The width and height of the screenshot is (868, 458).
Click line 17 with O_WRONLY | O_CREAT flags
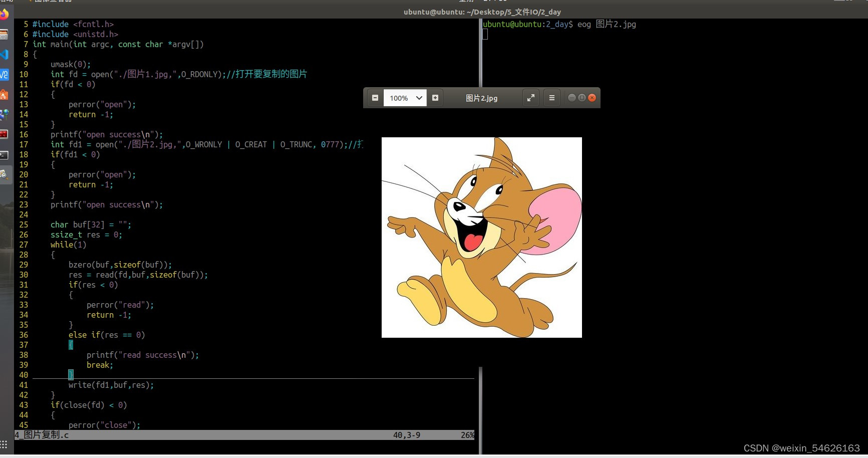(207, 144)
